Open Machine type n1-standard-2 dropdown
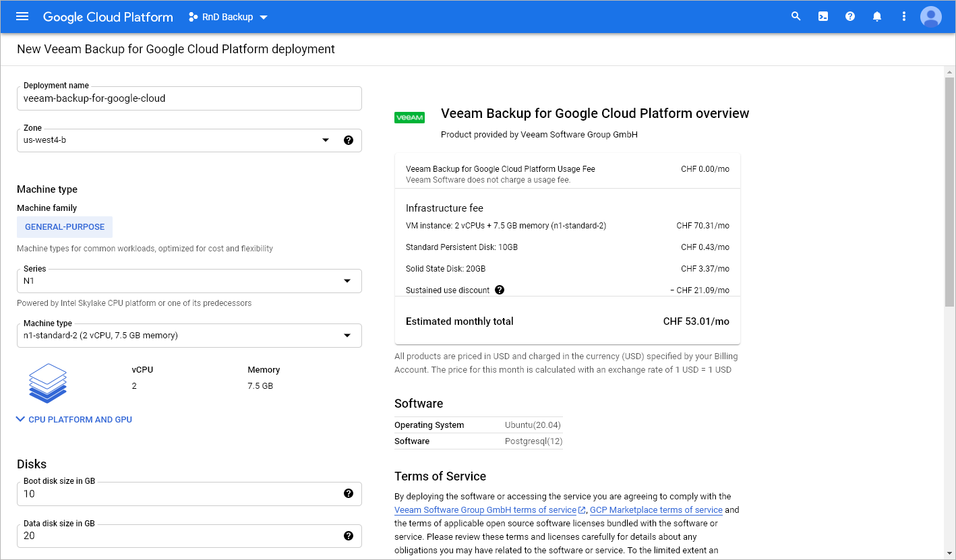Screen dimensions: 956x560 (189, 335)
